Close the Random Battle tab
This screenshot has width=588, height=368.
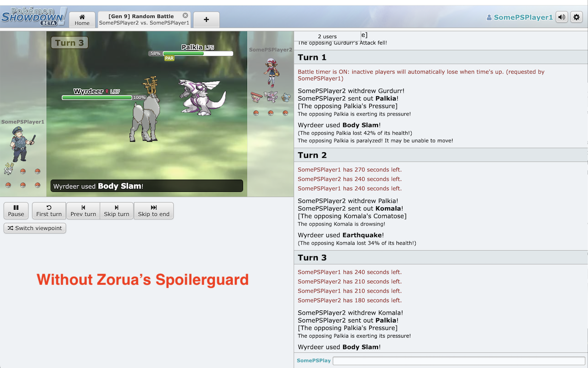pos(185,16)
